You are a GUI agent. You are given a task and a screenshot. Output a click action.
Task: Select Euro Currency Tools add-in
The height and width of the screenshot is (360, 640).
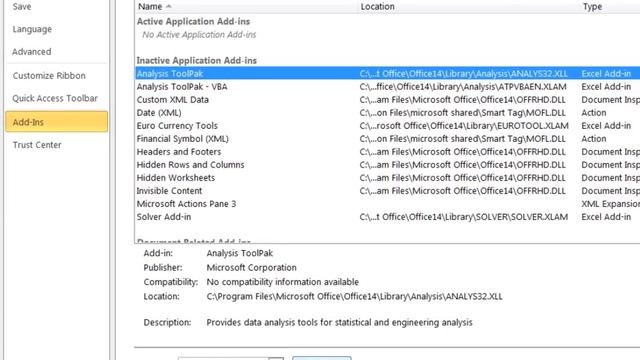177,126
